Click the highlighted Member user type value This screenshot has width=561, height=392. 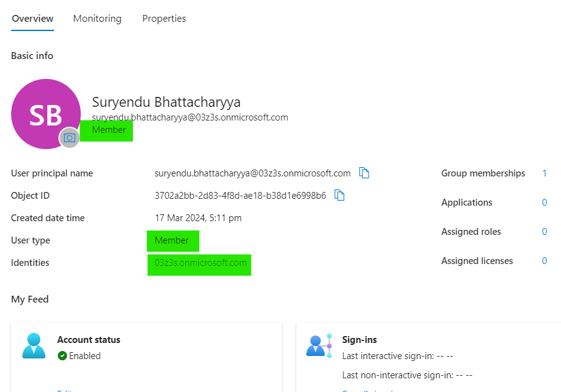(173, 241)
